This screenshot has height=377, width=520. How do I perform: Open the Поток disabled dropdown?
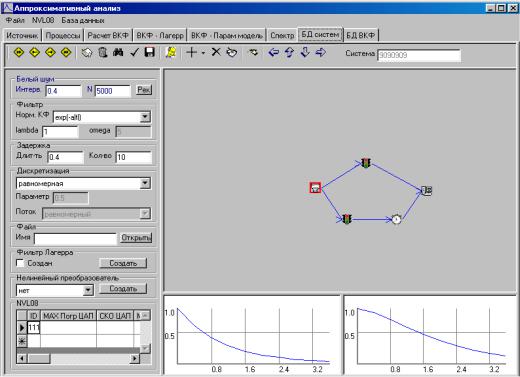click(x=145, y=214)
